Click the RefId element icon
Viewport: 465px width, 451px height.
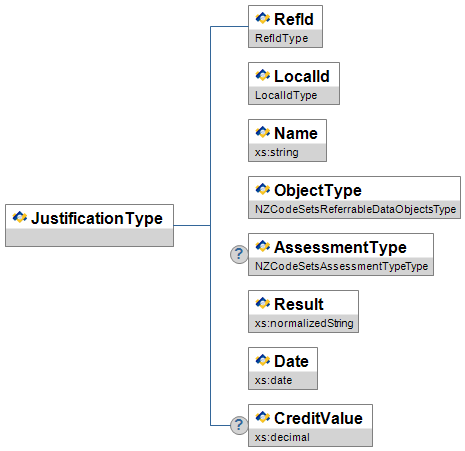(x=263, y=18)
